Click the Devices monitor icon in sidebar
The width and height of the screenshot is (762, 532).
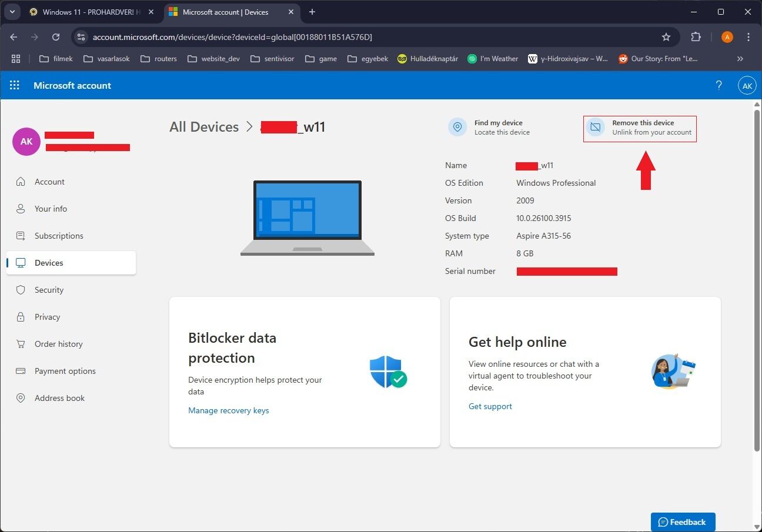click(x=21, y=263)
